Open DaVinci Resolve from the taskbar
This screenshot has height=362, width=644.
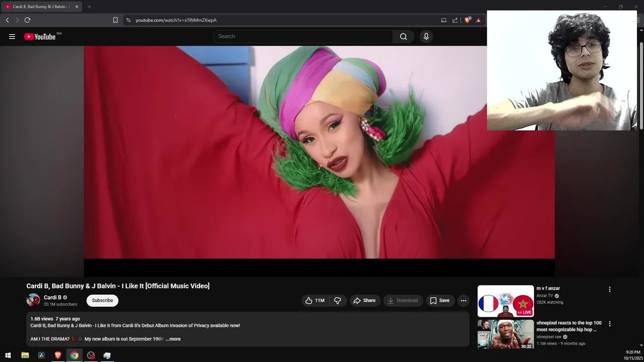pyautogui.click(x=41, y=355)
